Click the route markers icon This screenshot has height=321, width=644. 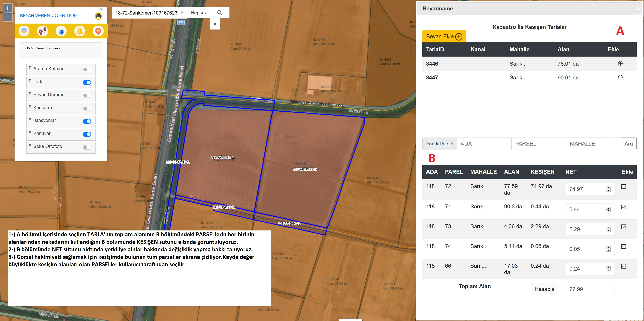coord(42,31)
